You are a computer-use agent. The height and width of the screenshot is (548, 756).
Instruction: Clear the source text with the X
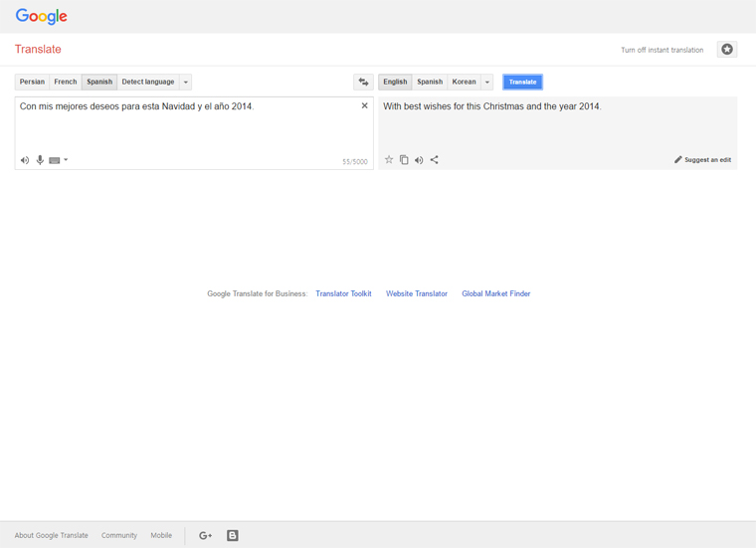[x=364, y=105]
